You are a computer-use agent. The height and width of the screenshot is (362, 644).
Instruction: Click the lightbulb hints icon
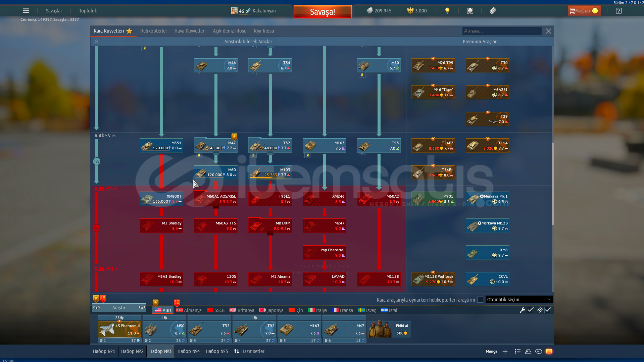point(447,11)
